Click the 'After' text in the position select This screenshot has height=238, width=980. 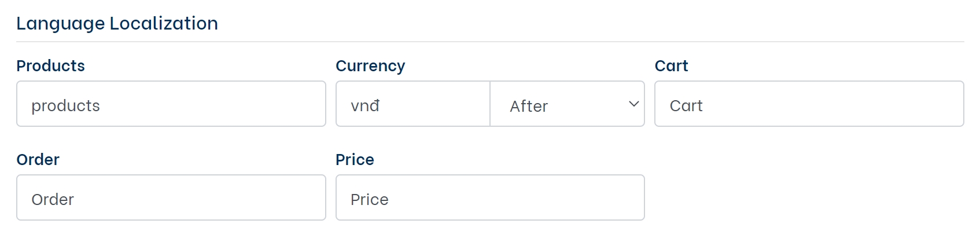coord(528,107)
